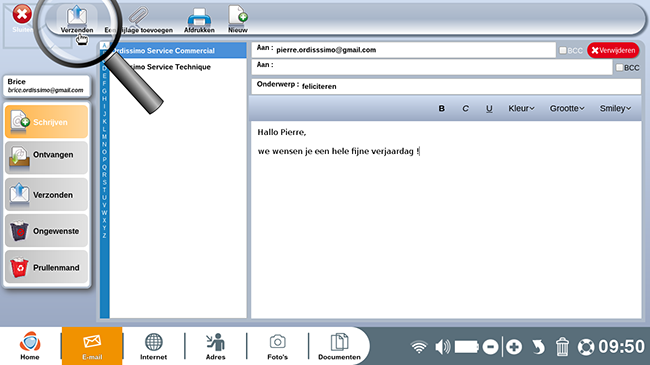Toggle underline formatting U
Image resolution: width=650 pixels, height=365 pixels.
tap(489, 108)
